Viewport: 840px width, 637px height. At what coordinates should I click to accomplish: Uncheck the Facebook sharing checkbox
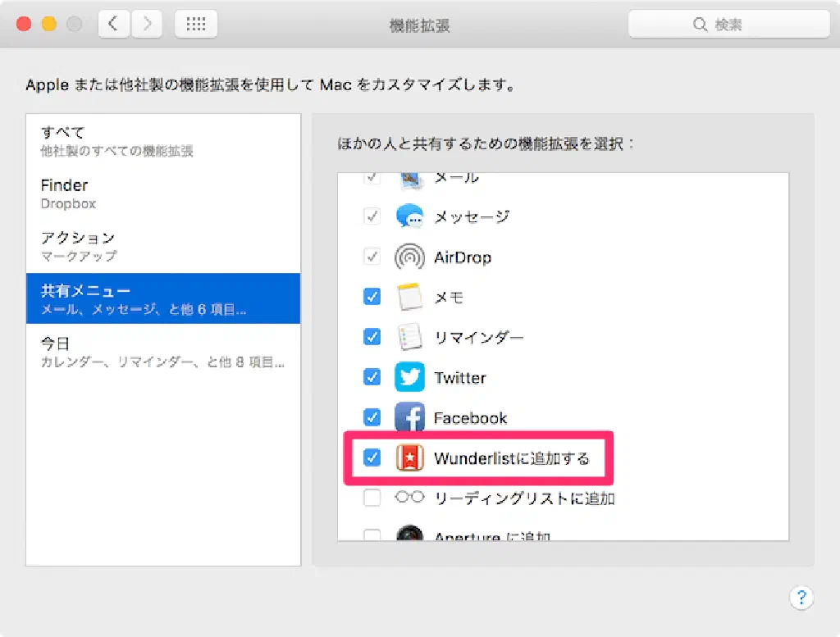[x=372, y=417]
